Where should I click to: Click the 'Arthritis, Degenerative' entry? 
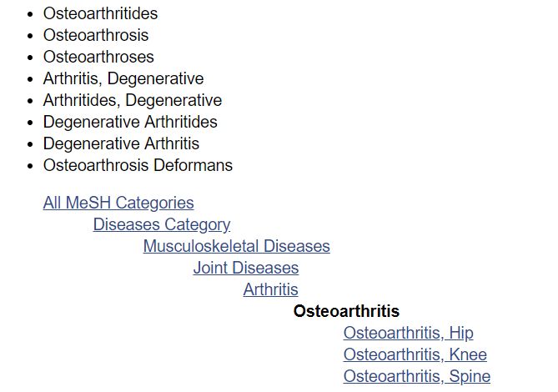[123, 78]
